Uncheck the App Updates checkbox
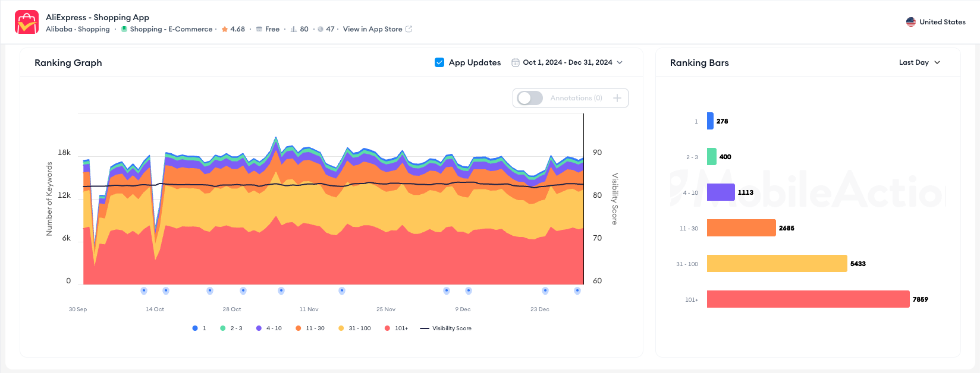 [x=439, y=62]
